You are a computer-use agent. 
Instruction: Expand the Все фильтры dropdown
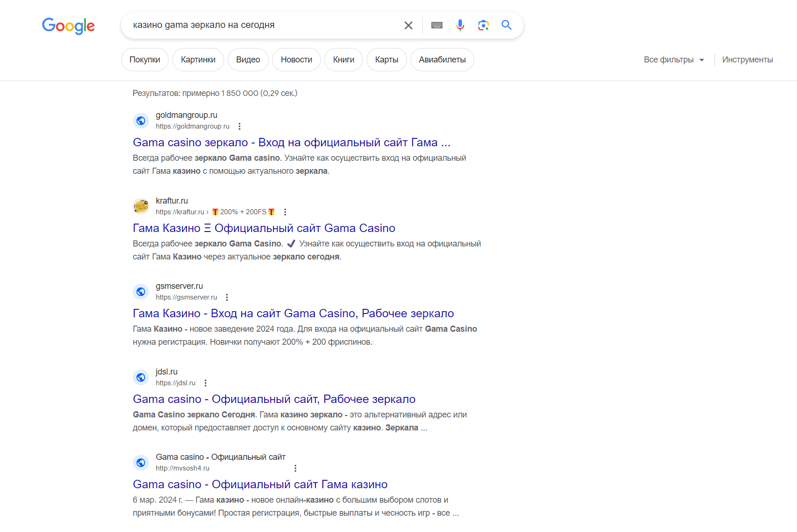[x=674, y=60]
